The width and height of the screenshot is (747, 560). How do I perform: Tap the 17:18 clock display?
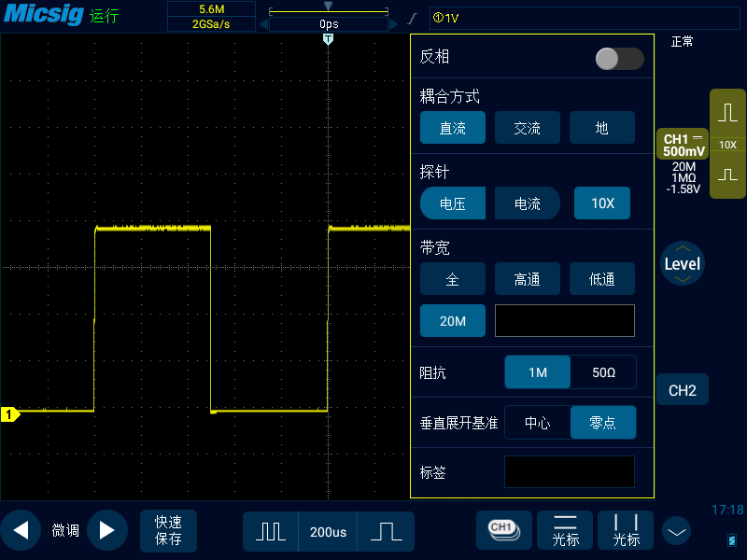[727, 510]
